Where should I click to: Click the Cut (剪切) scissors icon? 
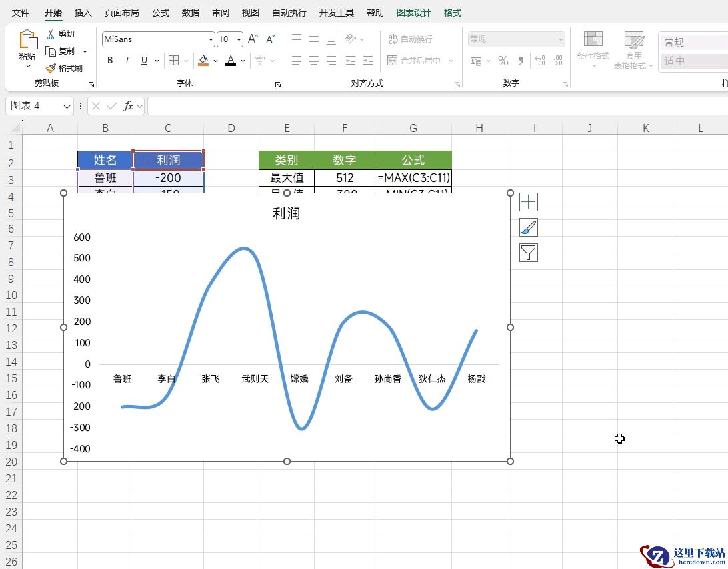[51, 34]
